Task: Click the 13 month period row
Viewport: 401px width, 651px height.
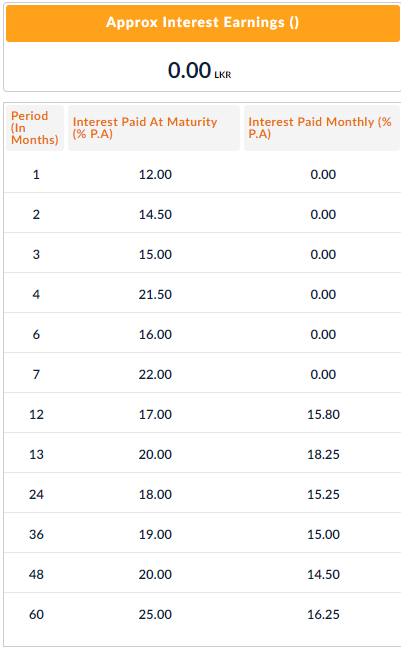Action: point(202,454)
